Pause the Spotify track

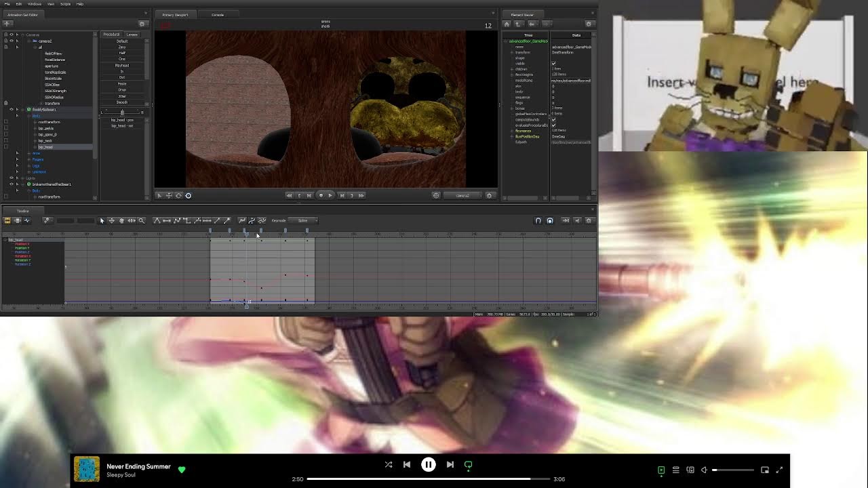pos(429,465)
